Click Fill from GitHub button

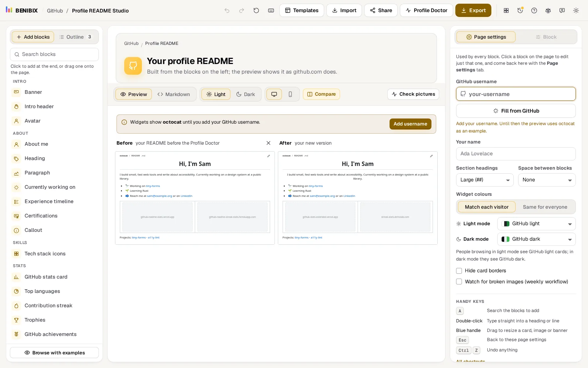point(516,111)
